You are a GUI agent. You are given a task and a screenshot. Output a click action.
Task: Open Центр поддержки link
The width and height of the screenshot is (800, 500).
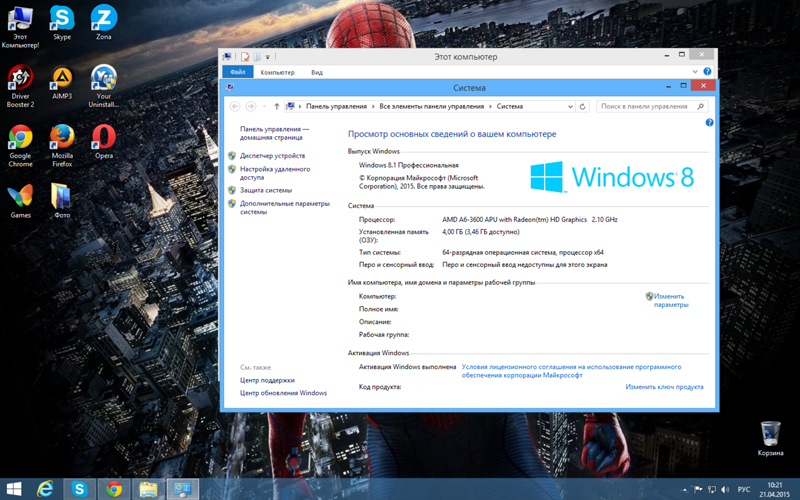(x=267, y=380)
